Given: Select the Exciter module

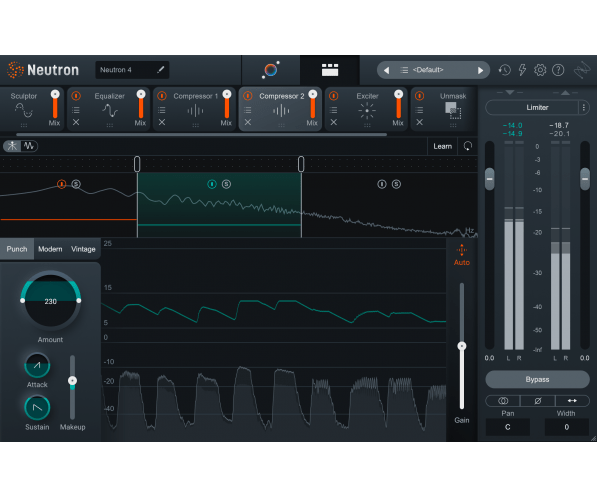Looking at the screenshot, I should point(367,109).
